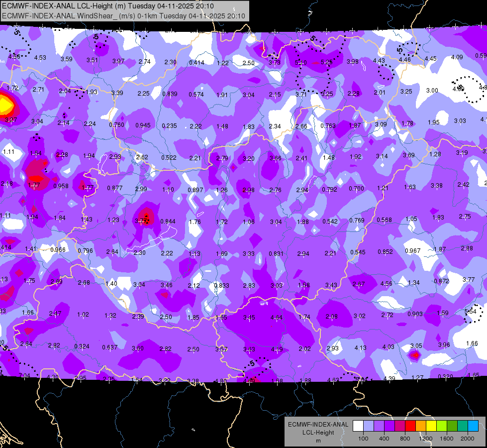Click the wind shear value 0.769
Image resolution: width=487 pixels, height=448 pixels.
tap(357, 220)
